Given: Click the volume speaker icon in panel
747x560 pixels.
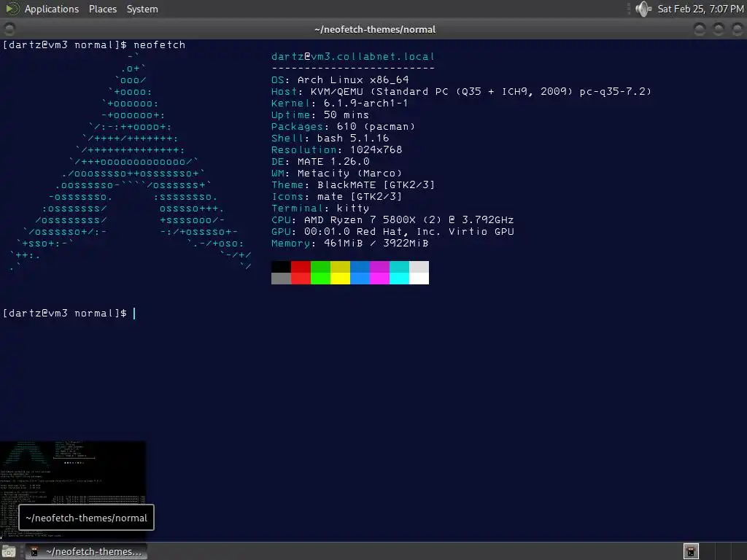Looking at the screenshot, I should tap(643, 9).
